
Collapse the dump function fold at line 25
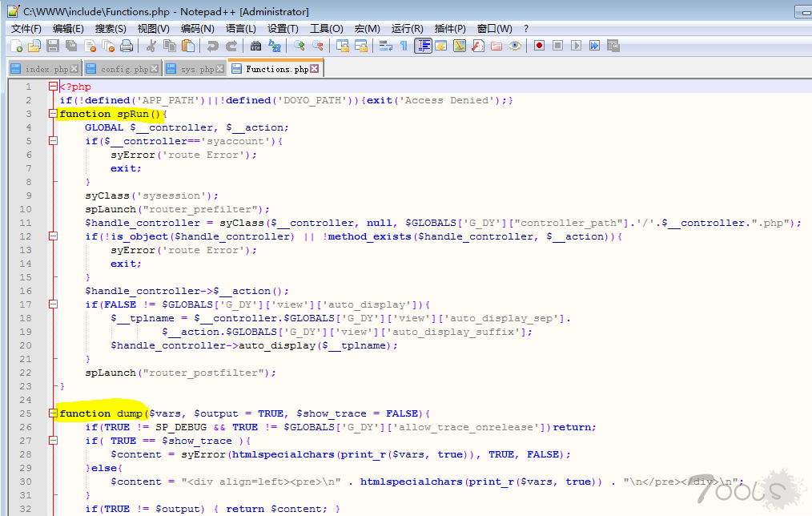pos(53,413)
